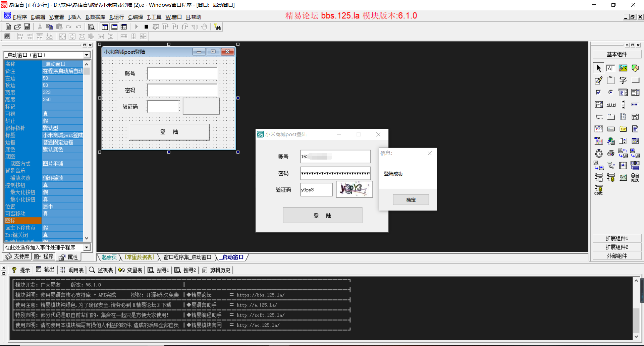
Task: Show the 变量表 variables tab
Action: (x=130, y=270)
